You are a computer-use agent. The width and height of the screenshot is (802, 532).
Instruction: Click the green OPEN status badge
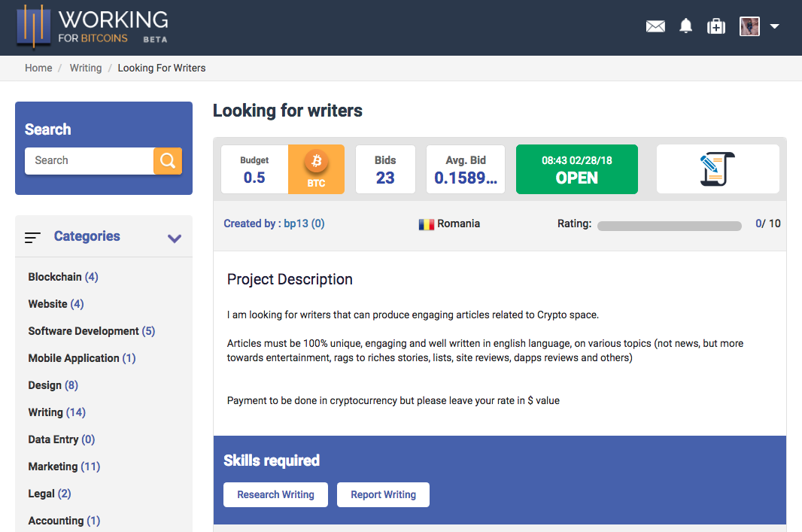[576, 169]
